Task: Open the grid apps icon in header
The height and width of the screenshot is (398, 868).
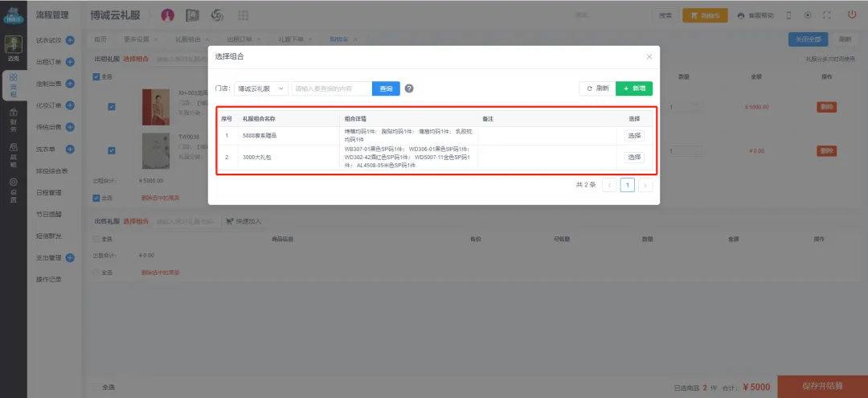Action: point(243,15)
